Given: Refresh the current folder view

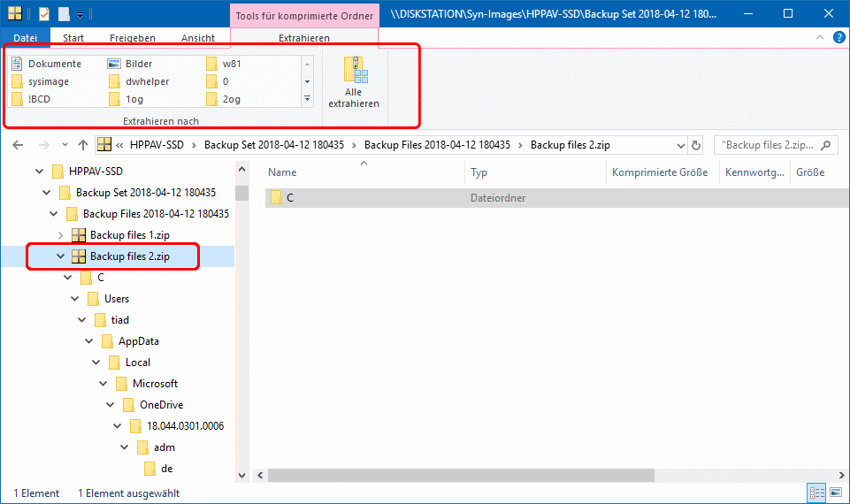Looking at the screenshot, I should [696, 145].
